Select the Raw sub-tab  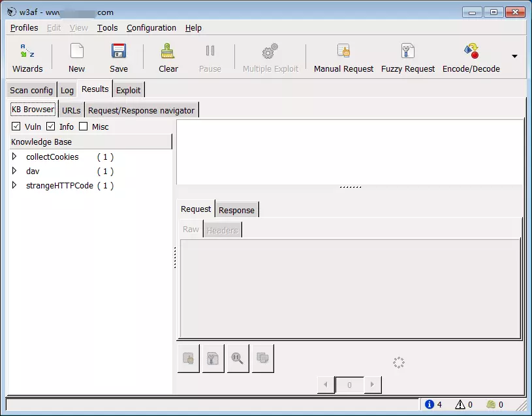click(x=191, y=229)
